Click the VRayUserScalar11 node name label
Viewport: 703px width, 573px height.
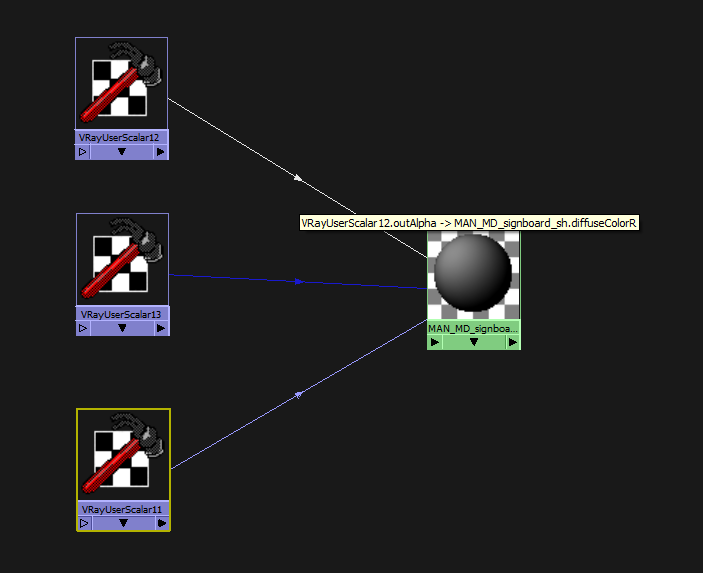click(x=122, y=509)
